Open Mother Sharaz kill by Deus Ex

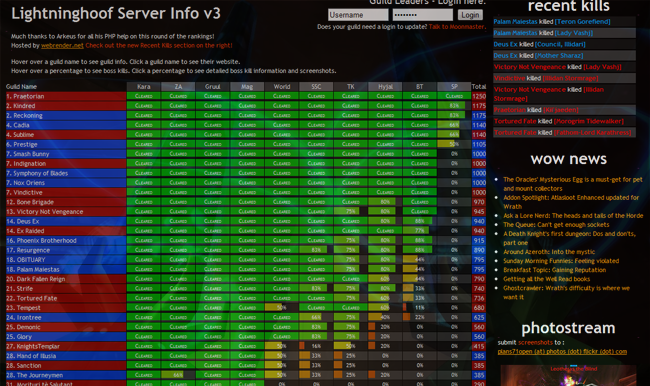pos(559,56)
